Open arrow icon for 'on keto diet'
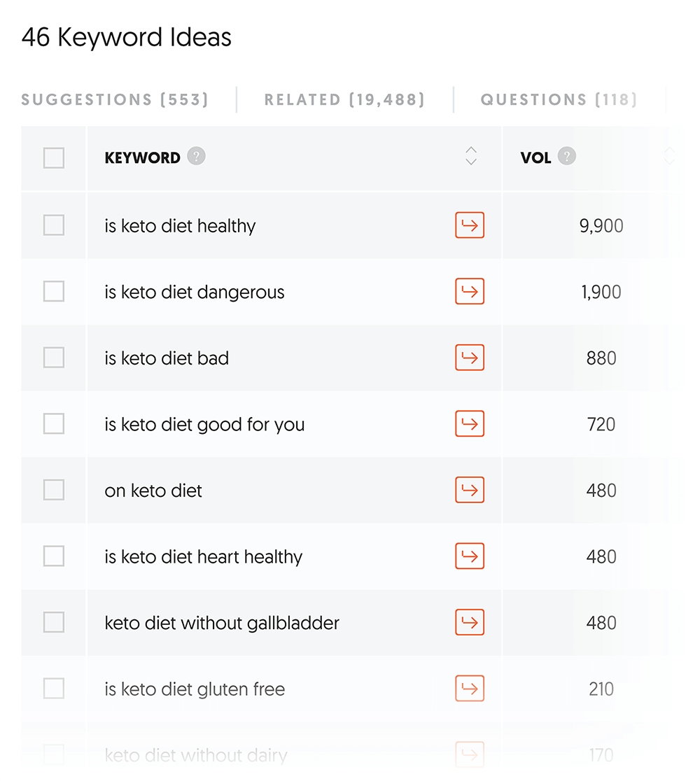This screenshot has width=700, height=781. tap(470, 490)
